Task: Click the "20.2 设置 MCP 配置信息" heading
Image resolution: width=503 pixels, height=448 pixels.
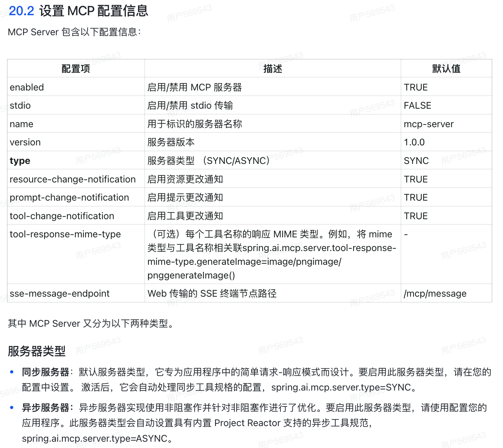Action: pyautogui.click(x=78, y=11)
